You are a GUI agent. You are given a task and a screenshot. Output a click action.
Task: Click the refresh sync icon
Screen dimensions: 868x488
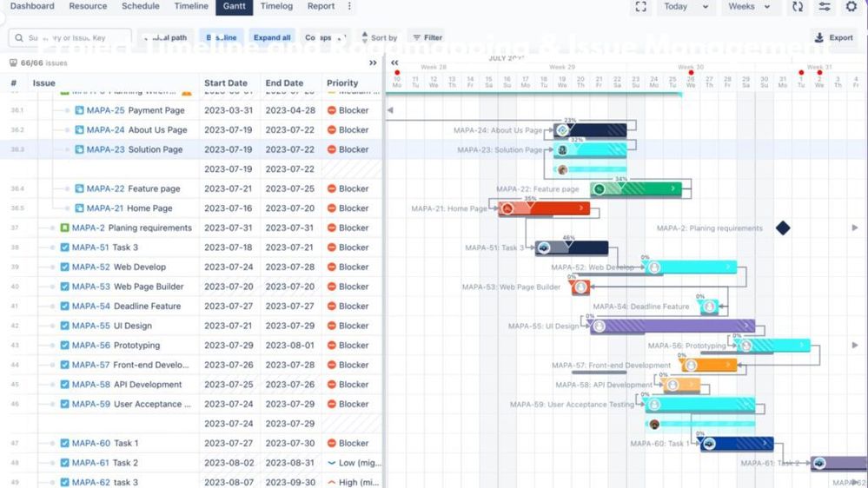tap(797, 7)
